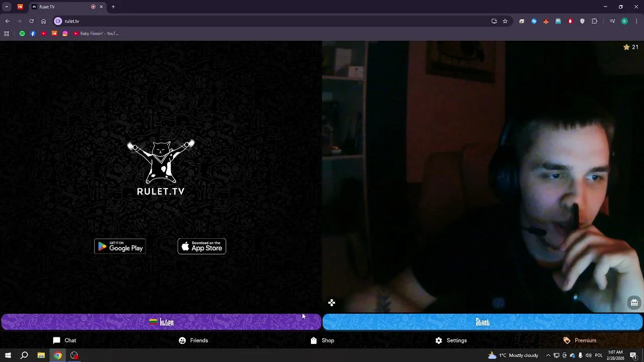Viewport: 644px width, 362px height.
Task: Open the Settings section
Action: [451, 340]
